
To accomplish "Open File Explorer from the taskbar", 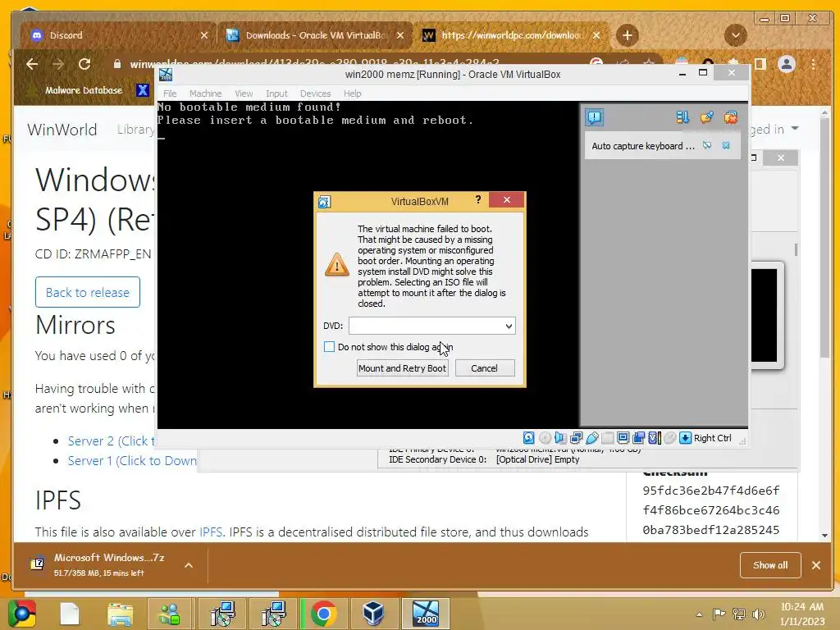I will tap(120, 614).
